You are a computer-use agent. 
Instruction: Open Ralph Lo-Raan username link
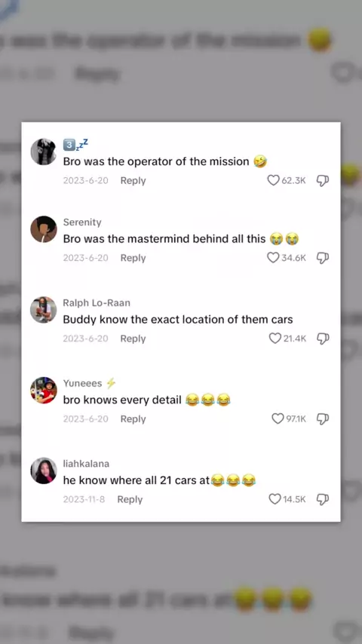coord(97,302)
